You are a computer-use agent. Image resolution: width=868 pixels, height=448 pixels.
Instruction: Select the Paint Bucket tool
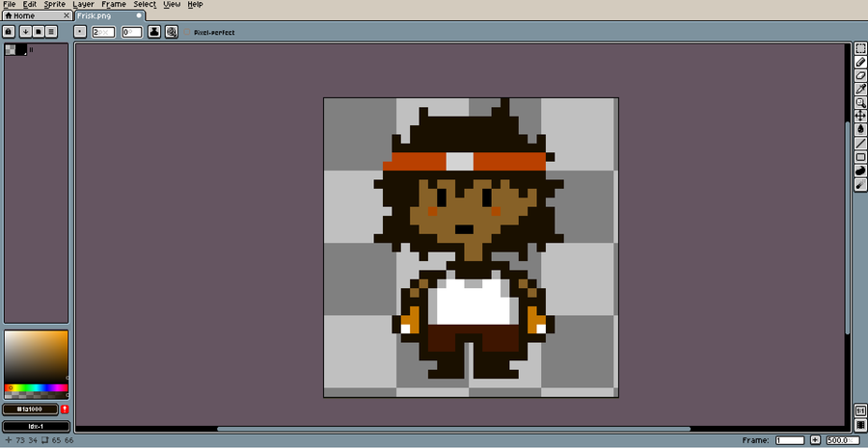click(x=860, y=129)
